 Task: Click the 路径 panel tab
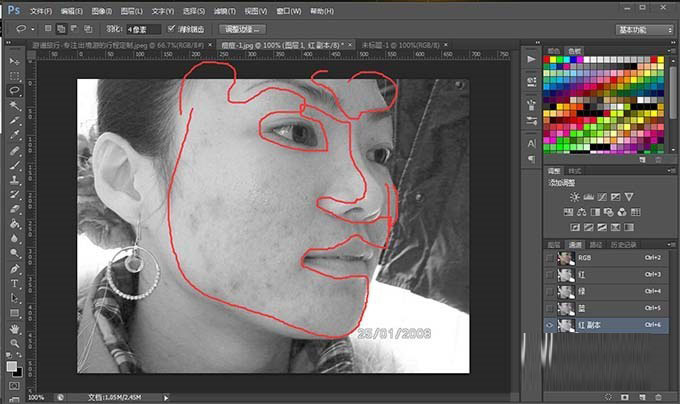(596, 244)
